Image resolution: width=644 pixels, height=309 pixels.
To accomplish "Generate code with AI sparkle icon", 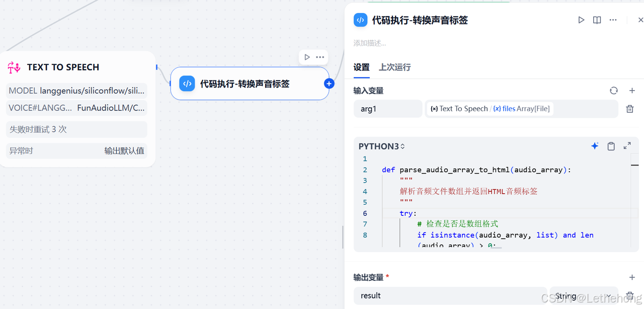I will tap(595, 146).
